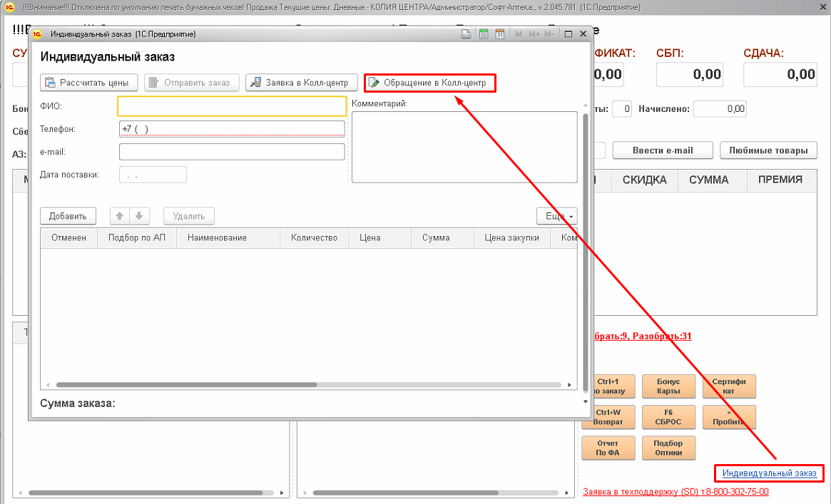Open the calendar icon in title bar

tap(500, 34)
